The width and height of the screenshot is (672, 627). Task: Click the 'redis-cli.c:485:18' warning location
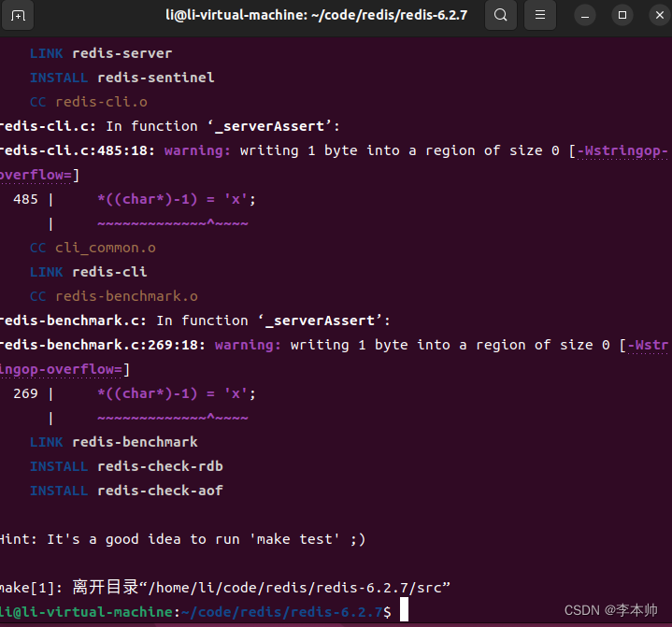[78, 150]
